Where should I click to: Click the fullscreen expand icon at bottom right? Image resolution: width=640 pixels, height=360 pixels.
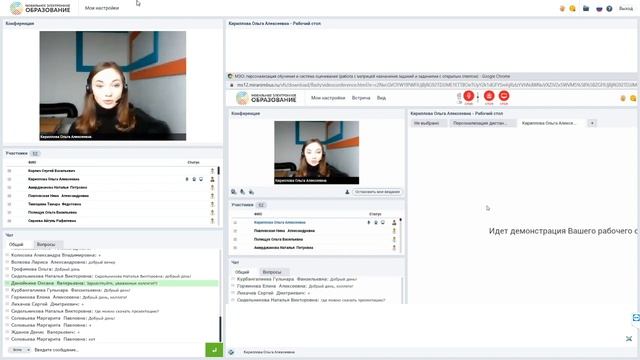(629, 338)
